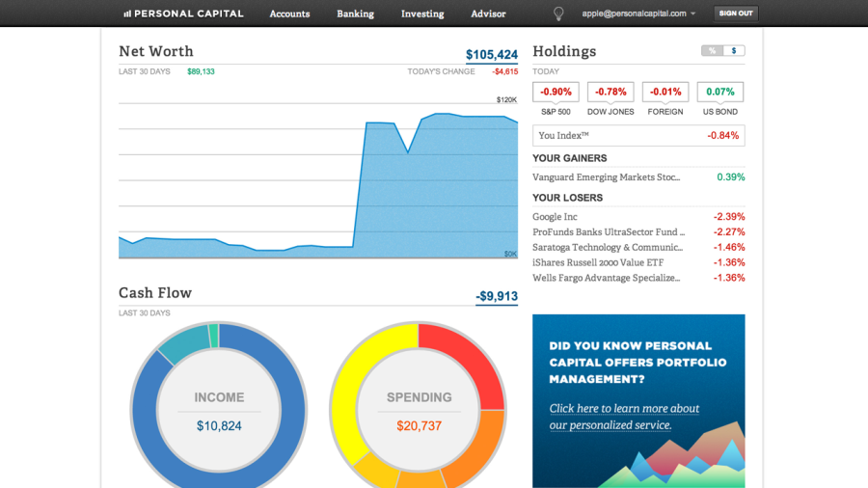Click Wells Fargo Advantage Specialize... row
Screen dimensions: 868x488
tap(638, 278)
